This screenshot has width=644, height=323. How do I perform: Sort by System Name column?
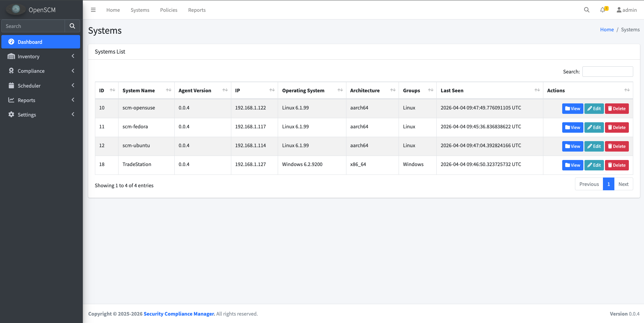[x=168, y=90]
